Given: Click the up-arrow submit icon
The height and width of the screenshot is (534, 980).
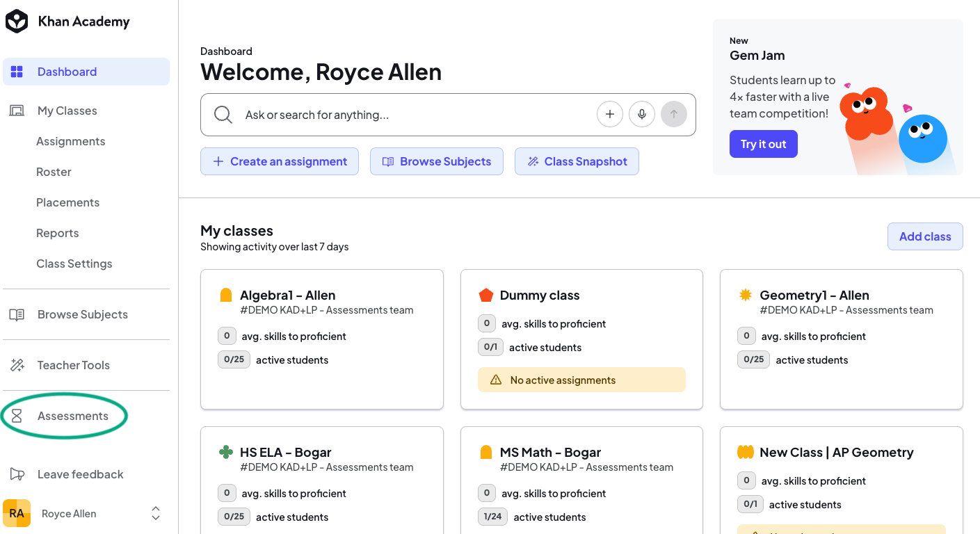Looking at the screenshot, I should click(x=674, y=114).
